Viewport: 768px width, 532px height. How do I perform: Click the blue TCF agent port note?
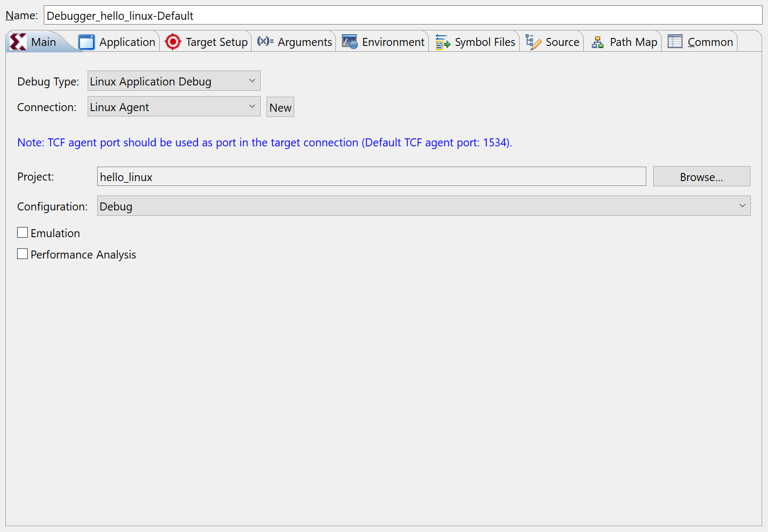(x=264, y=143)
